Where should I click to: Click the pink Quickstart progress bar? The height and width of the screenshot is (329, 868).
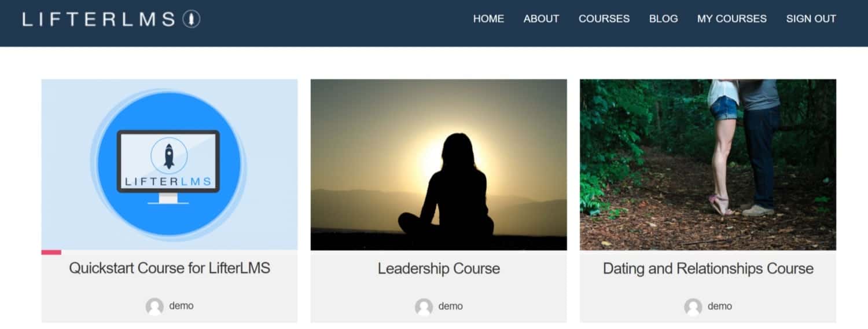click(x=52, y=253)
